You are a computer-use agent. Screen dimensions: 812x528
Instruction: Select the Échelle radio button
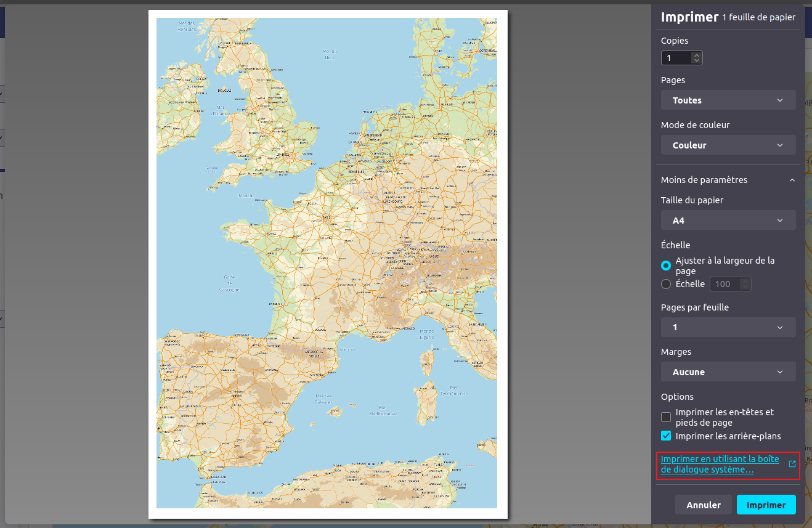[666, 284]
